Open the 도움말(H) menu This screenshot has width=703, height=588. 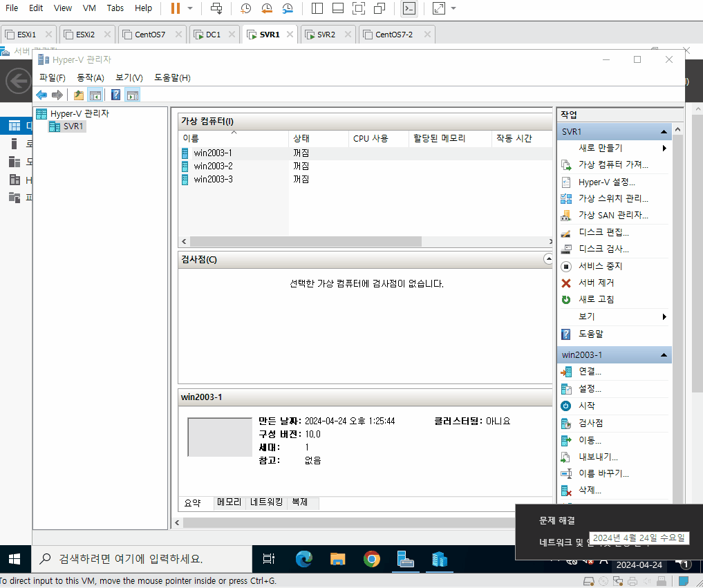tap(173, 78)
